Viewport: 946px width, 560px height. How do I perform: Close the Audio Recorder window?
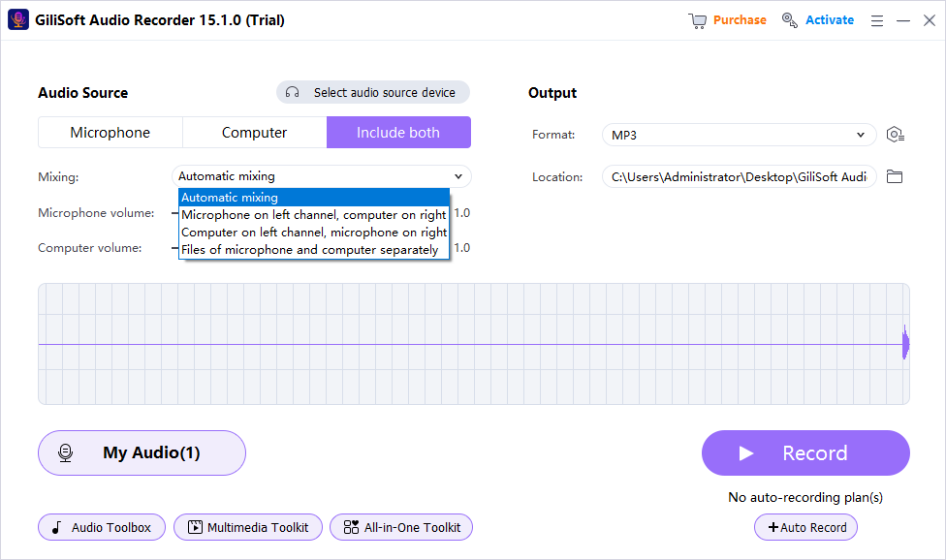(x=930, y=20)
